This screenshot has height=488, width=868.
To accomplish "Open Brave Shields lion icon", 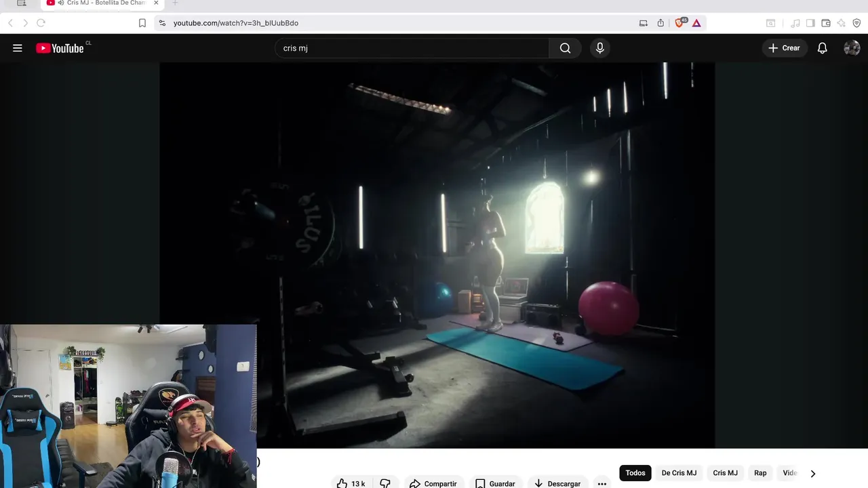I will tap(680, 23).
